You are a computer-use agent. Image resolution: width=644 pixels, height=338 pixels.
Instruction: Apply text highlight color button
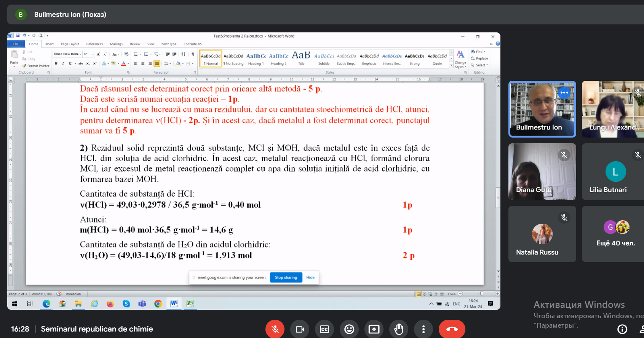point(113,64)
